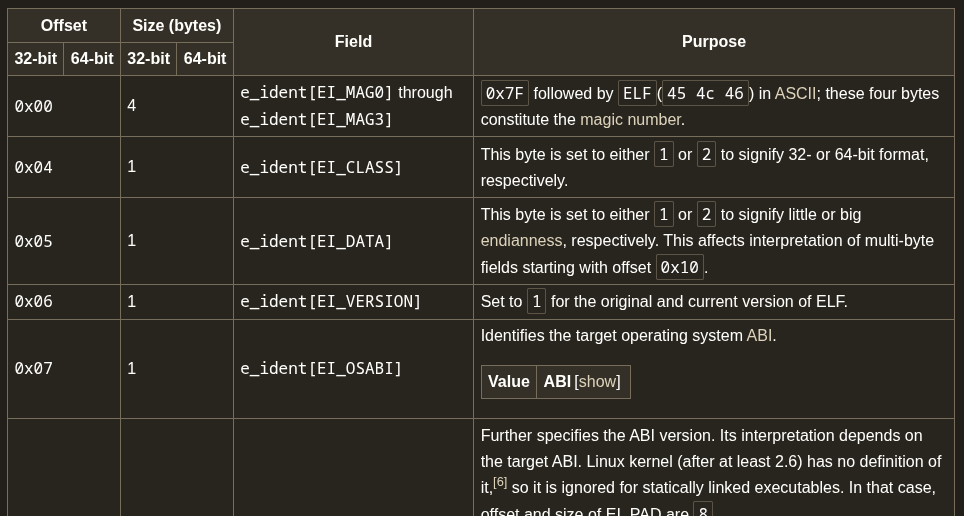Click the 0x10 offset code box
Viewport: 964px width, 516px height.
(x=680, y=268)
